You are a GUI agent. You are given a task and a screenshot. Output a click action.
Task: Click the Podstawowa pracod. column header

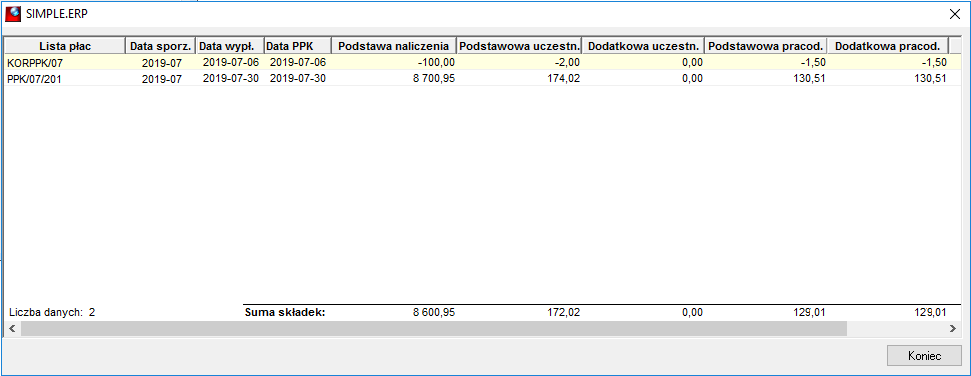[x=766, y=46]
